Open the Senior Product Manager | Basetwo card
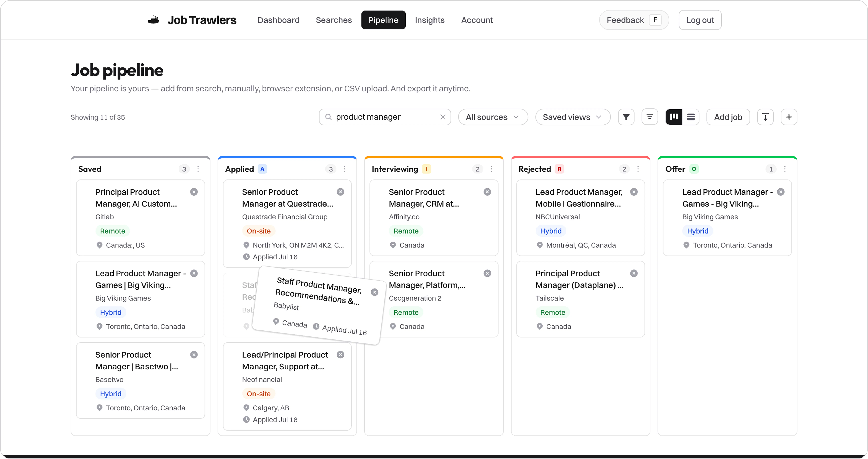868x459 pixels. point(140,380)
